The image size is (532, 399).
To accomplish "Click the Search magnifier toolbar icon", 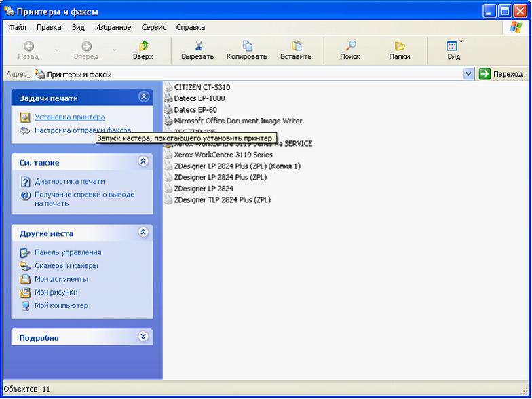I will coord(350,46).
